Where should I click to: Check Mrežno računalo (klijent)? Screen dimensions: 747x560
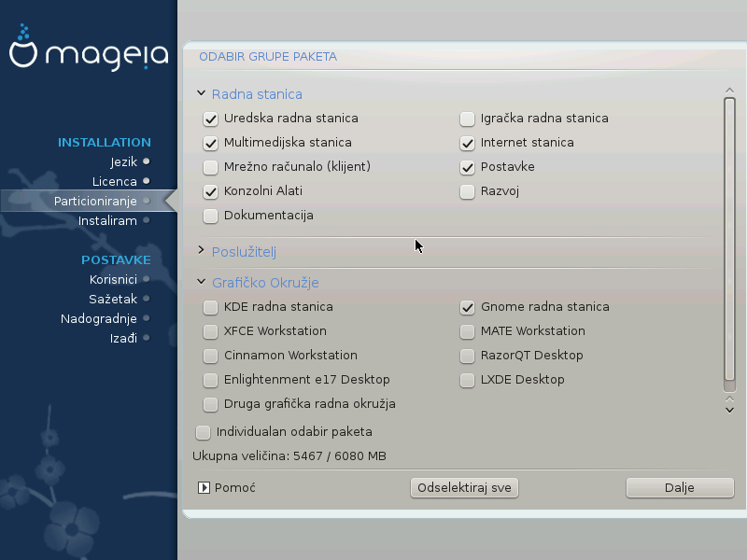pyautogui.click(x=210, y=167)
